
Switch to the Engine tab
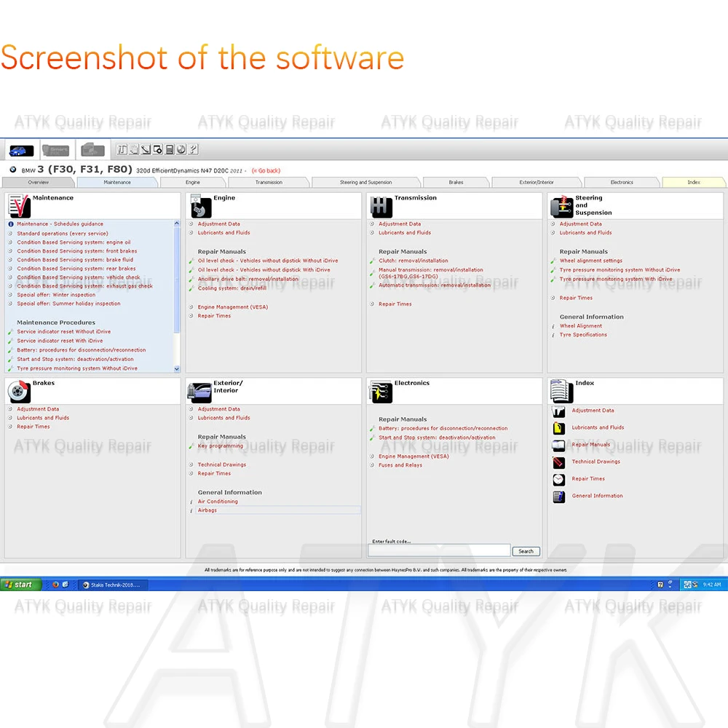[193, 183]
